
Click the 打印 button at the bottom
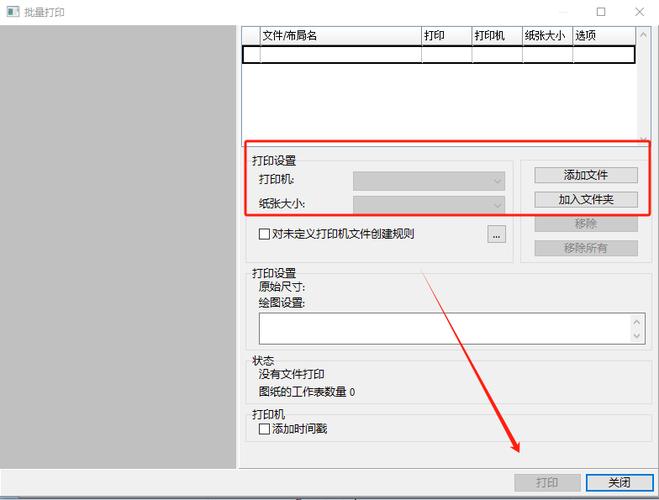click(x=547, y=482)
